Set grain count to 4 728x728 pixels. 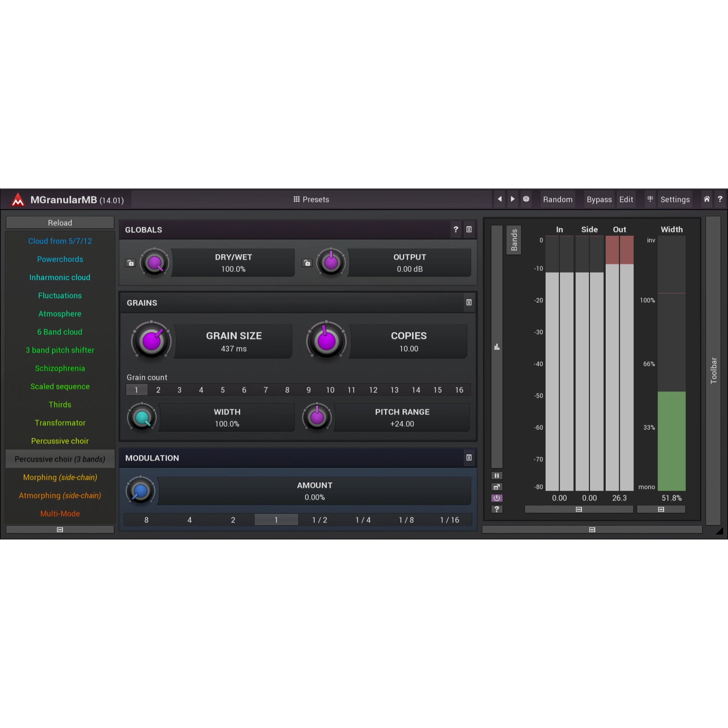pyautogui.click(x=201, y=390)
